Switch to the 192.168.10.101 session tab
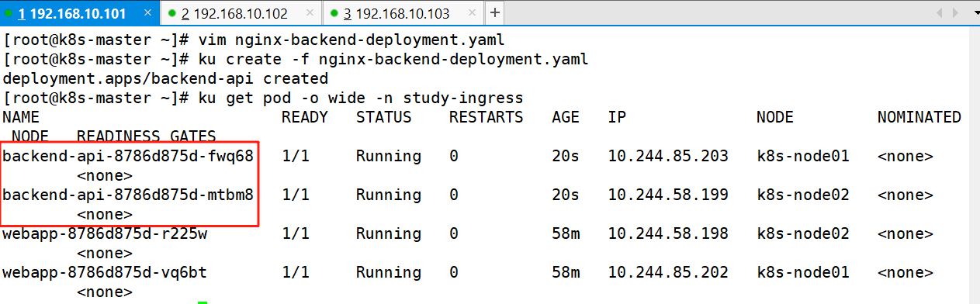The width and height of the screenshot is (980, 304). [x=80, y=13]
